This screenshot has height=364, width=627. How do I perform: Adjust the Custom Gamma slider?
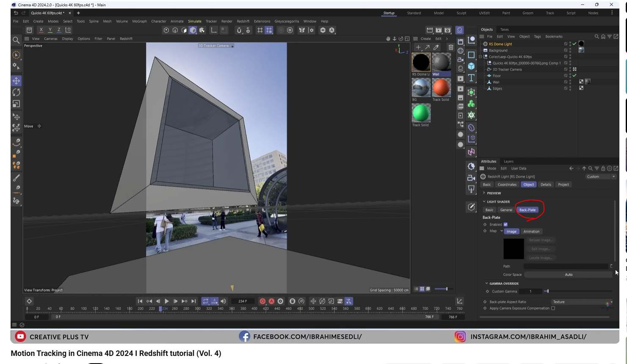pos(547,291)
